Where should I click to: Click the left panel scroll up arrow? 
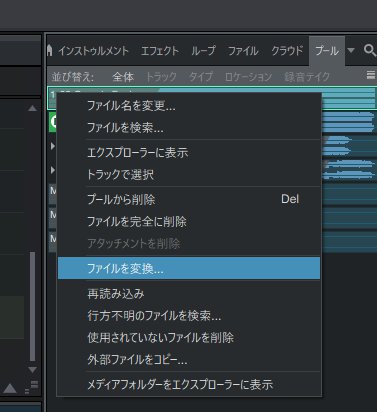tap(32, 108)
